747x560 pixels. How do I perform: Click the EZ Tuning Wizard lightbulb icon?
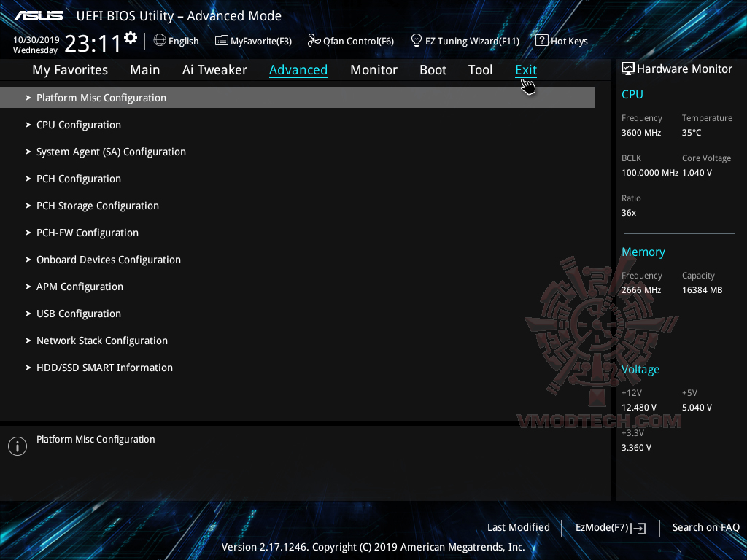(416, 41)
